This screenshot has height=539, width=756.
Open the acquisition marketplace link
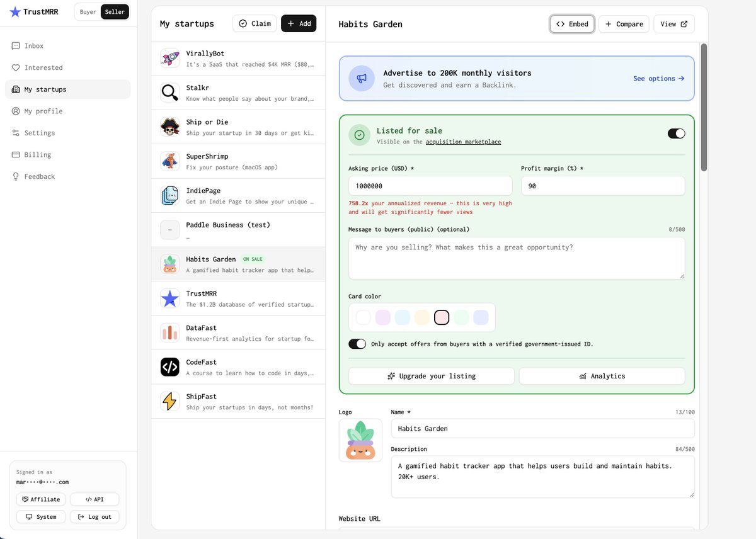[463, 142]
